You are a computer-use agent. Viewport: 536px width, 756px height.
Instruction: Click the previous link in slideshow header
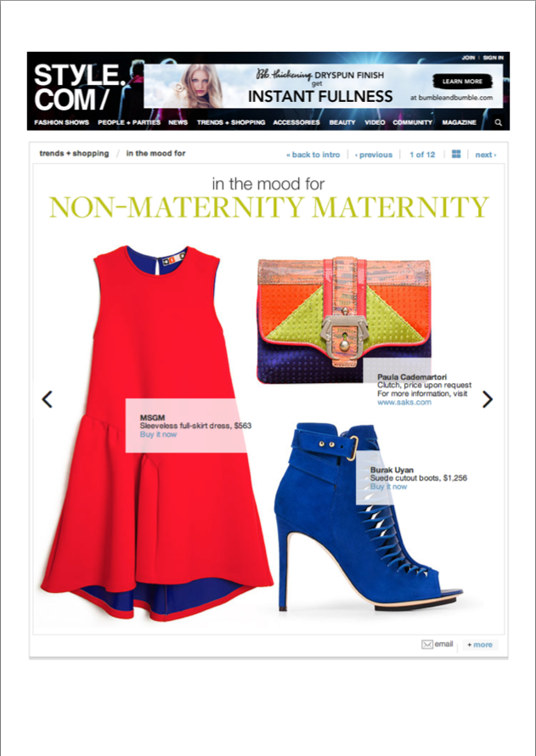(x=374, y=155)
